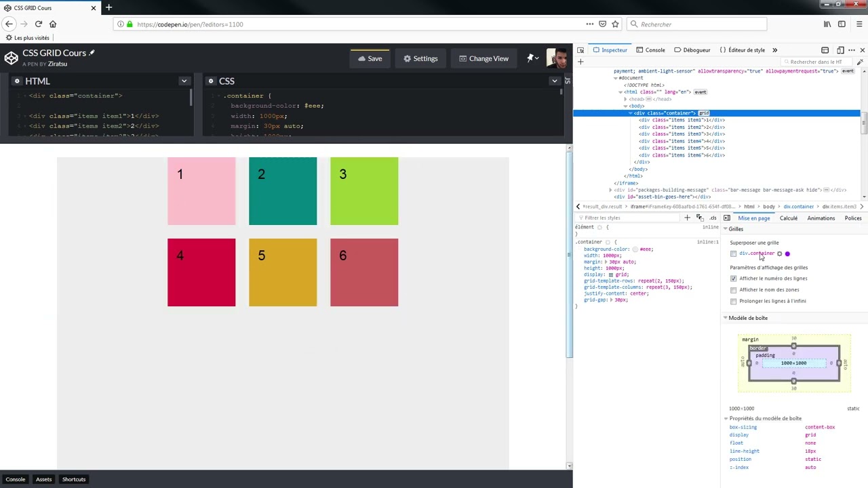Open the CSS editor settings gear
This screenshot has height=488, width=868.
pos(211,81)
